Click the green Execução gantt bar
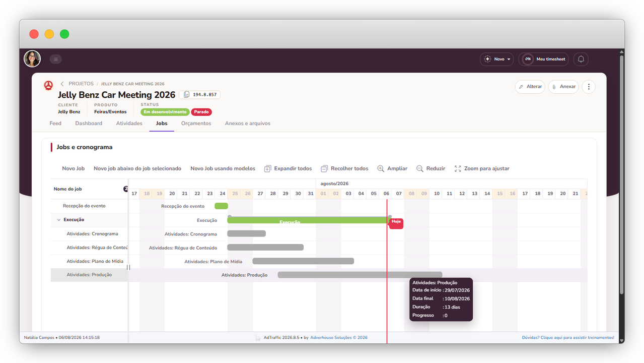This screenshot has width=644, height=363. tap(309, 220)
